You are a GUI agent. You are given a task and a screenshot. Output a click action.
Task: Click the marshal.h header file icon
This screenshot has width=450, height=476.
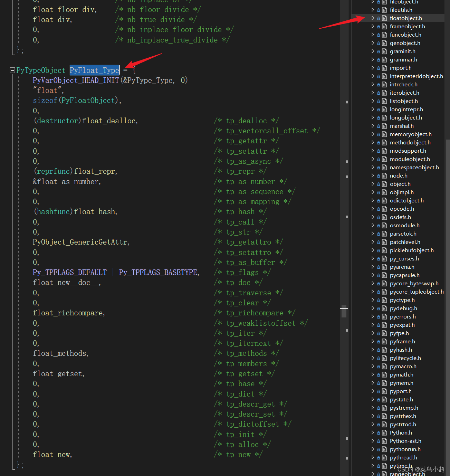pyautogui.click(x=384, y=126)
